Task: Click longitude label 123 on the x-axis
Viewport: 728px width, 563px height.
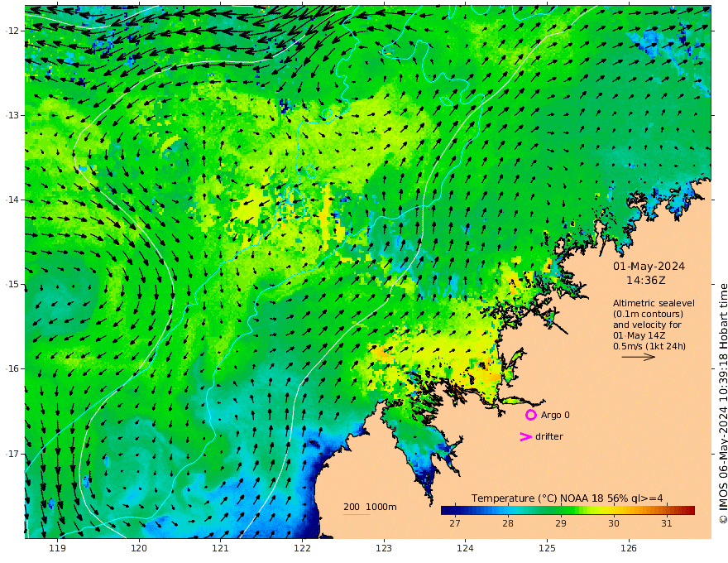Action: [384, 548]
